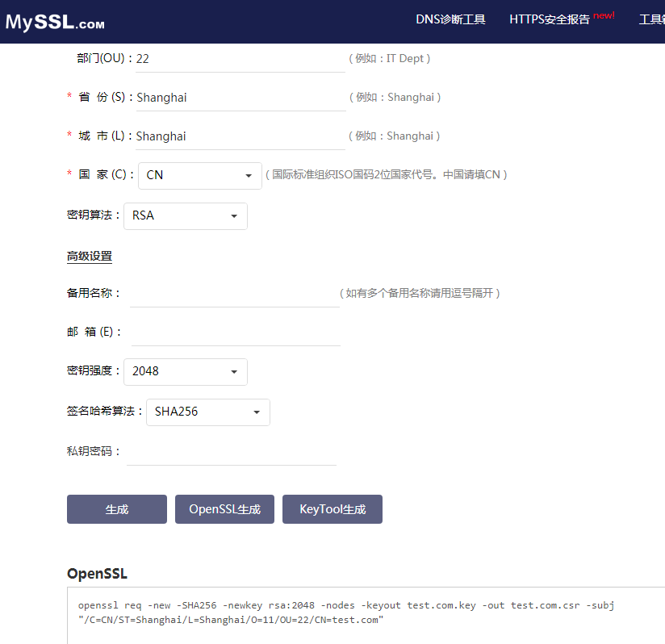Open the HTTPS安全报告 navigation item
The width and height of the screenshot is (665, 644).
(x=550, y=19)
